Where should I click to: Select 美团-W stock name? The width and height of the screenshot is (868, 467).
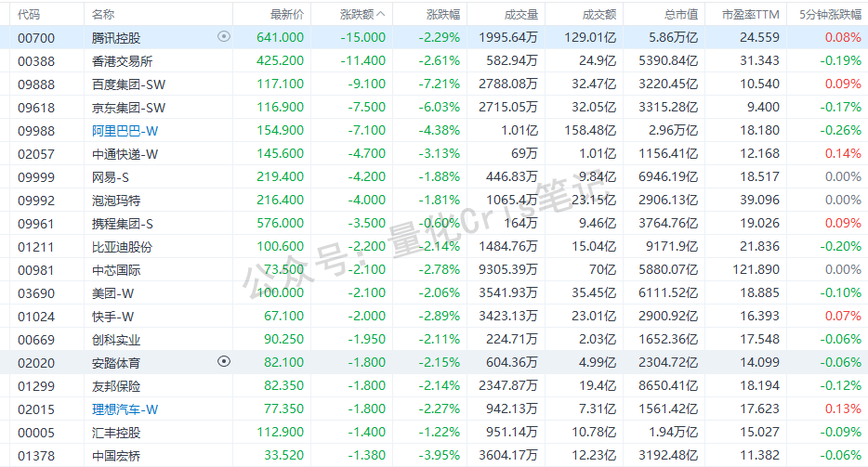click(113, 293)
